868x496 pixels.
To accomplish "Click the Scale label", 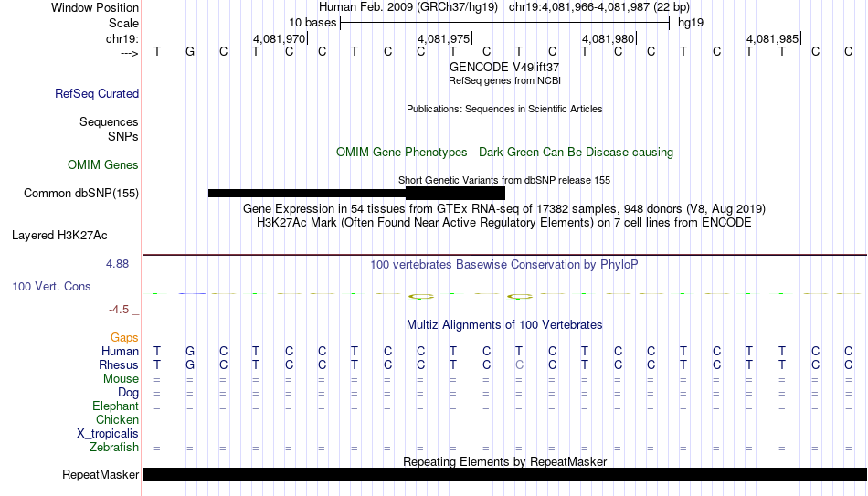I will [124, 23].
